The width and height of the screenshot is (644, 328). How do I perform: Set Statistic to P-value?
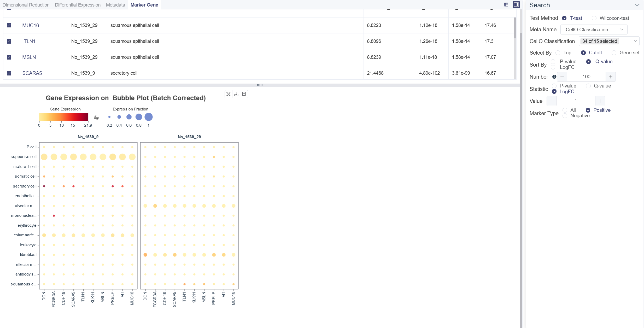click(x=554, y=86)
